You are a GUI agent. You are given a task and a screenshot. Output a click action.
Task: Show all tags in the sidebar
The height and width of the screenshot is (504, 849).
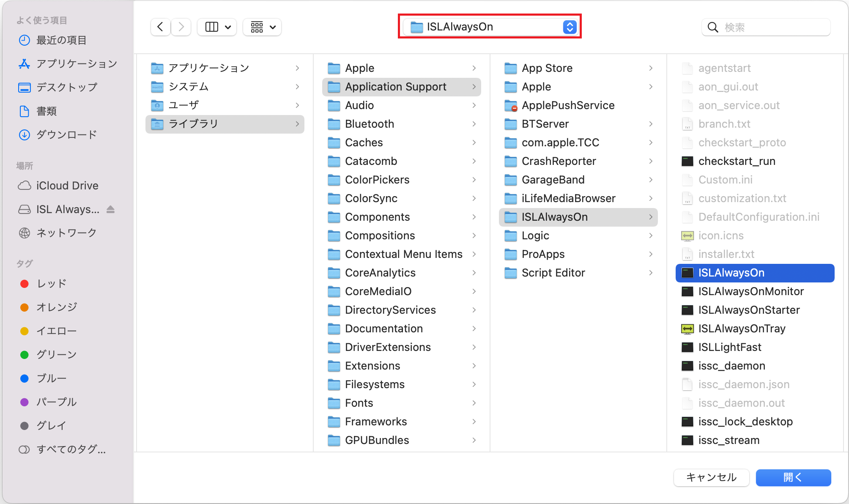tap(71, 449)
